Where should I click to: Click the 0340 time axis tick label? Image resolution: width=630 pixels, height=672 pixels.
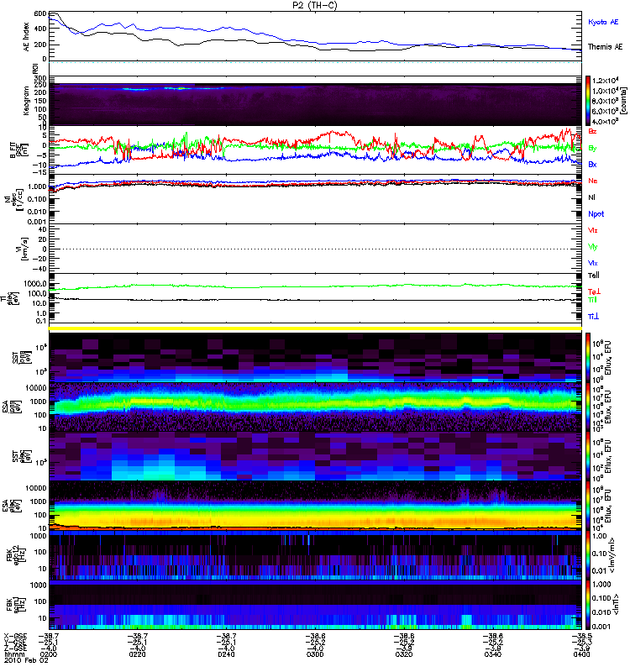[x=493, y=654]
